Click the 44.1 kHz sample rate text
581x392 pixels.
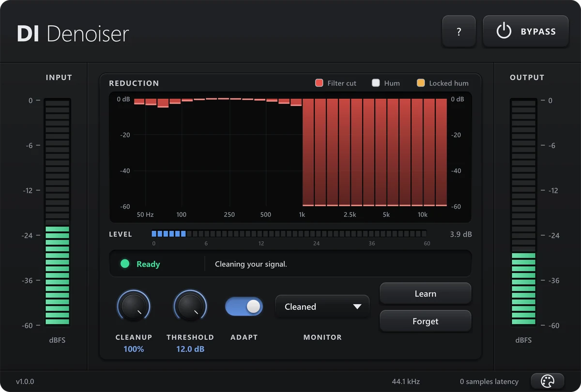tap(406, 382)
